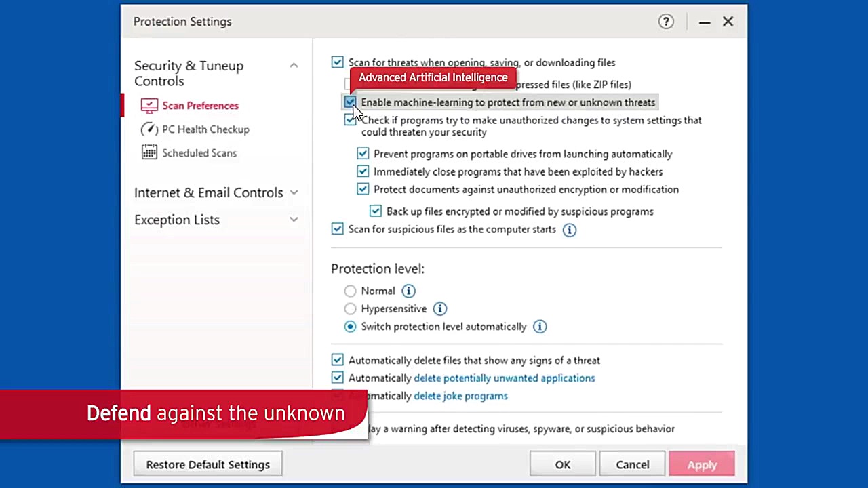868x488 pixels.
Task: Open Internet & Email Controls heading
Action: point(209,192)
